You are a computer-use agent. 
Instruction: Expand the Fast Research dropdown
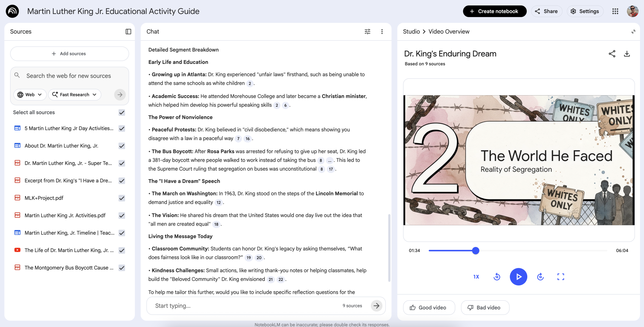pos(74,95)
